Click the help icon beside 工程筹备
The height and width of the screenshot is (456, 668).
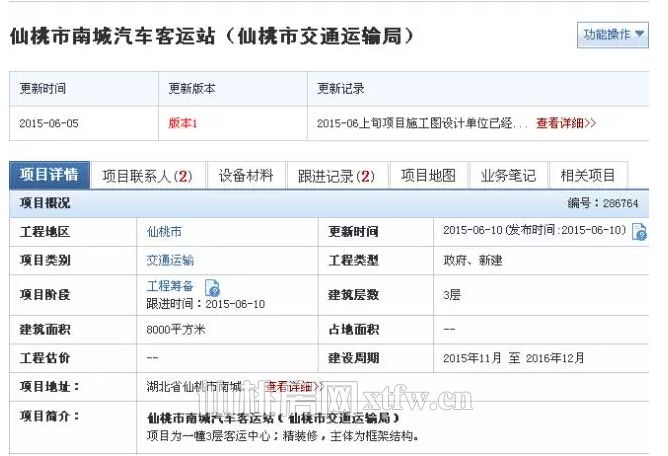coord(212,287)
